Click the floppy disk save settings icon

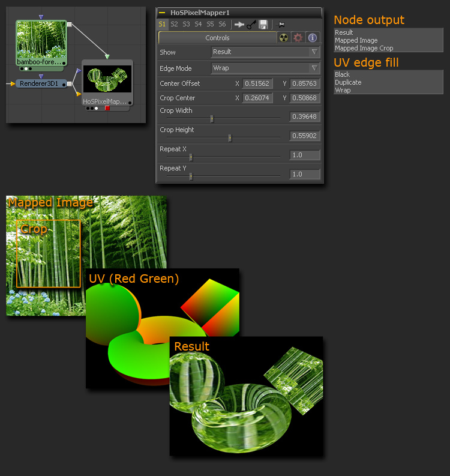click(263, 25)
